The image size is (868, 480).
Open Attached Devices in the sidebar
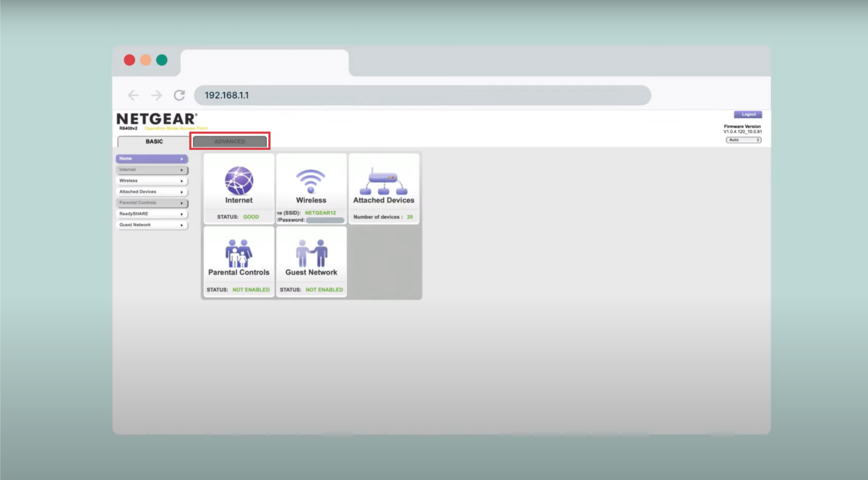151,192
